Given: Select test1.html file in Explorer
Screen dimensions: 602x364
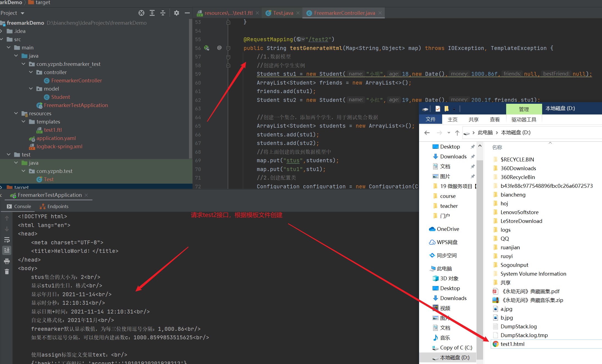Looking at the screenshot, I should pos(512,344).
